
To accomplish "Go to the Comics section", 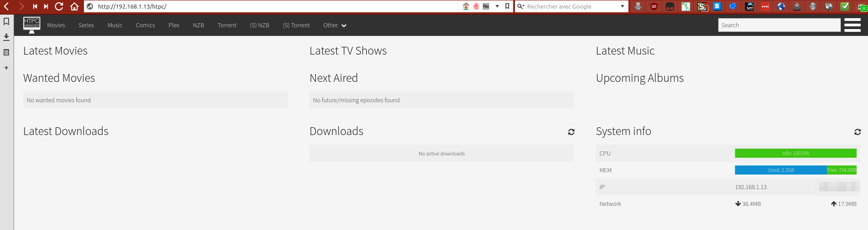I will click(145, 25).
